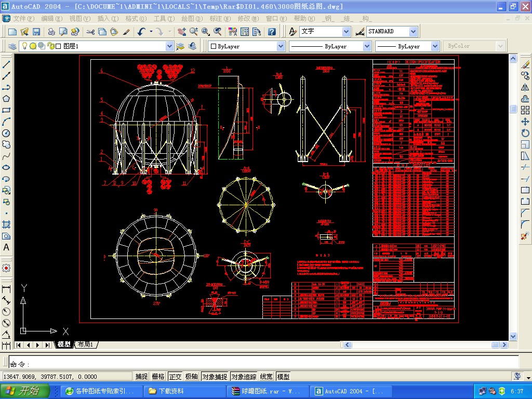This screenshot has height=399, width=532.
Task: Select the Arc tool
Action: (x=6, y=122)
